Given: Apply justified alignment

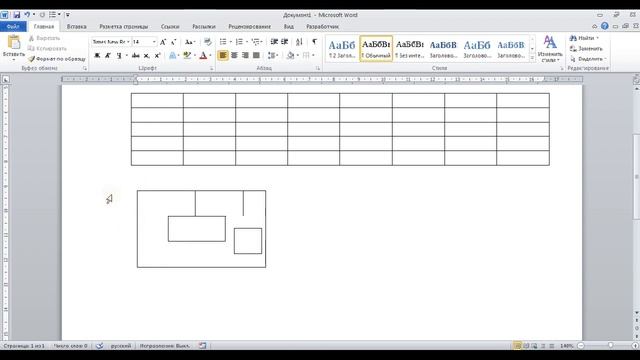Looking at the screenshot, I should (x=256, y=56).
